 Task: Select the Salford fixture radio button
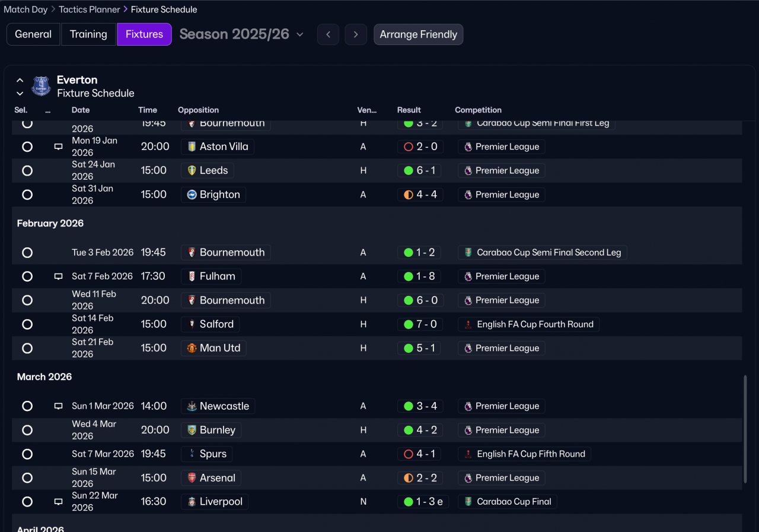coord(27,324)
